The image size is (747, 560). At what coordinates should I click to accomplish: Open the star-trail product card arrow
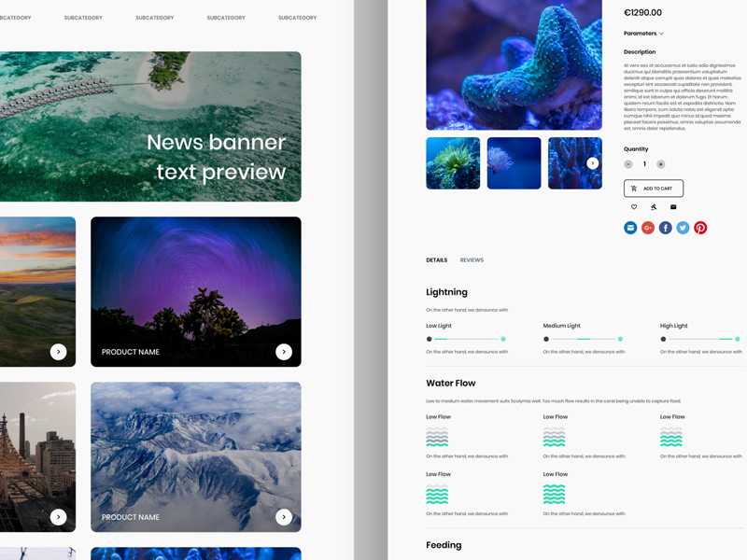tap(284, 352)
